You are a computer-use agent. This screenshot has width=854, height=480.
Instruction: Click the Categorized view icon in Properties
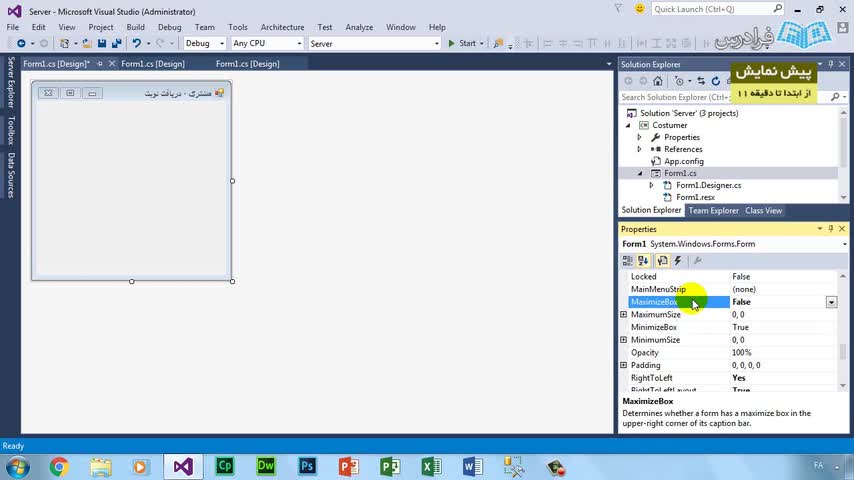click(627, 261)
